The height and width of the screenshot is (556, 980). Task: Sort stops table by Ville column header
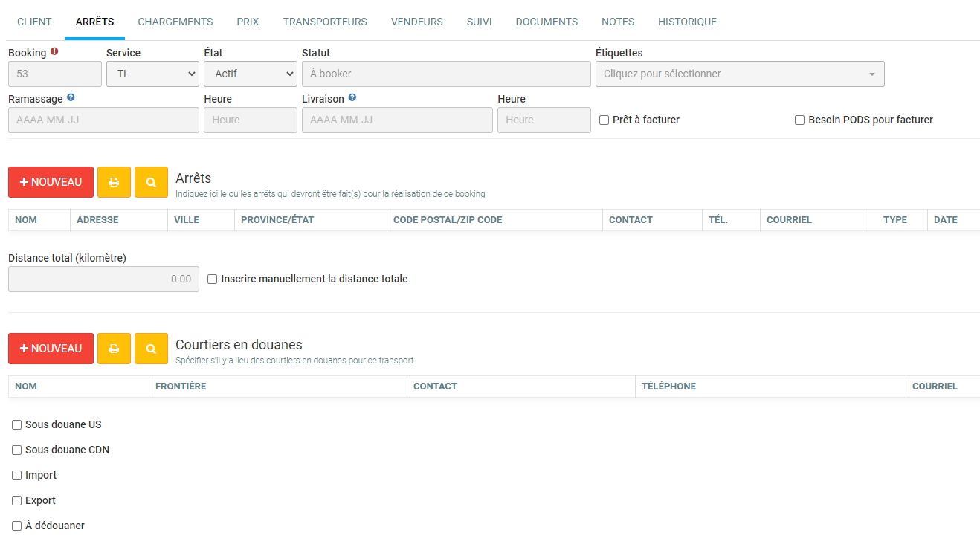pyautogui.click(x=187, y=220)
